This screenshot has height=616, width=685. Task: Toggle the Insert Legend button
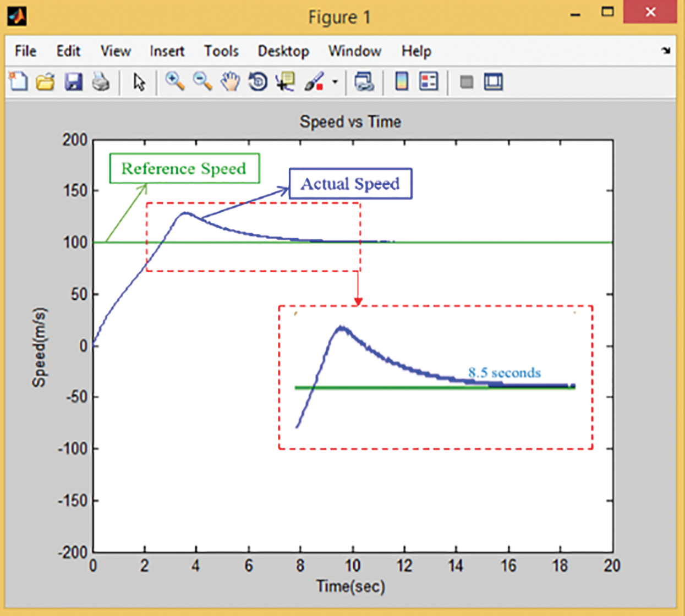pos(429,82)
